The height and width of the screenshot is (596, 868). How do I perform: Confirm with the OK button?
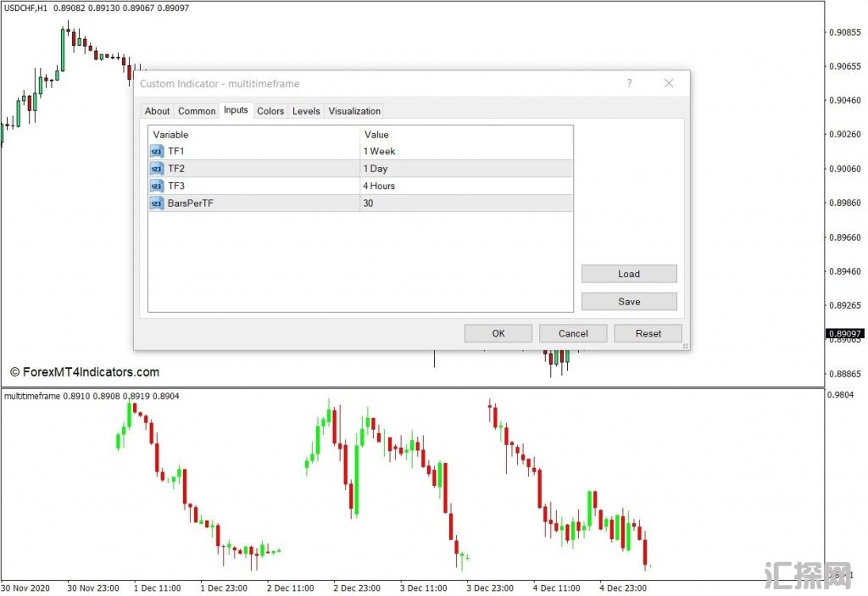tap(498, 333)
